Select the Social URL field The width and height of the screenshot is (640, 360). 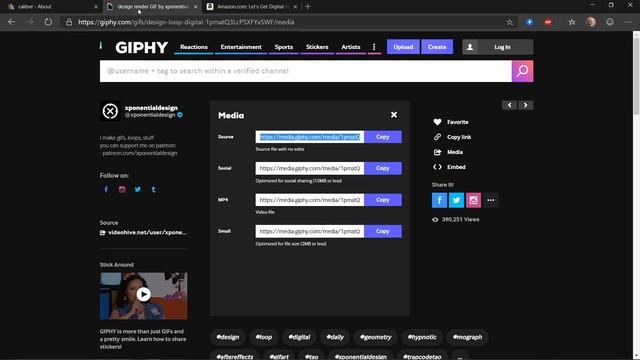coord(310,168)
